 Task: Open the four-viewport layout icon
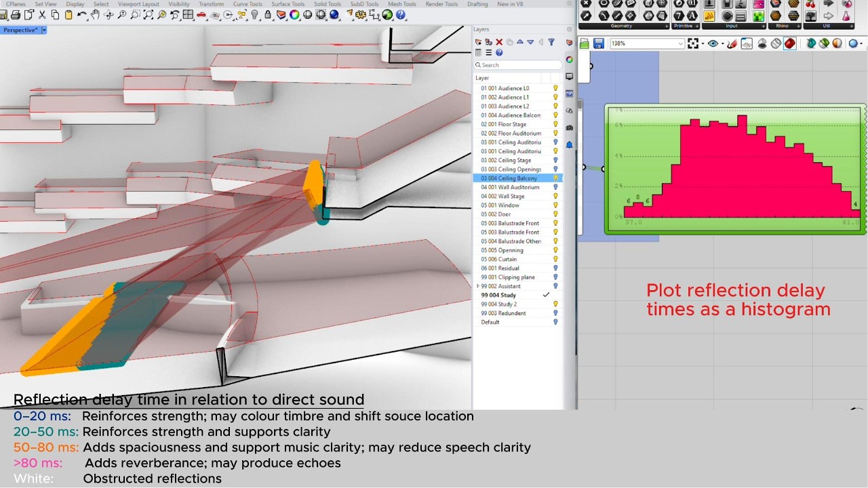[189, 15]
